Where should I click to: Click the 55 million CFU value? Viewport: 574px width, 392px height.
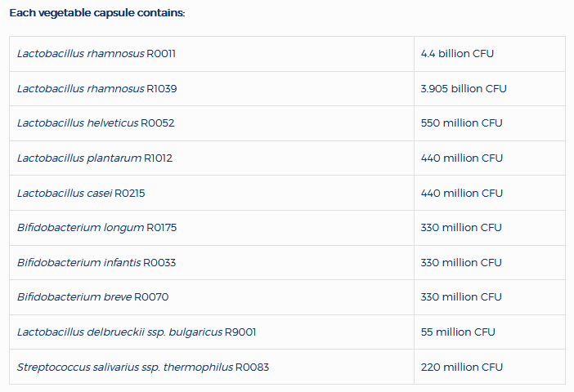pos(458,332)
